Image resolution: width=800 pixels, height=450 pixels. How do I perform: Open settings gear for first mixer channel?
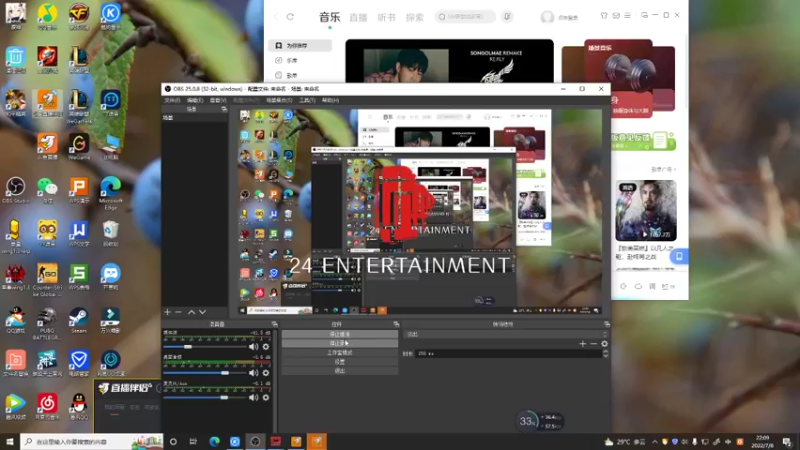pyautogui.click(x=266, y=347)
